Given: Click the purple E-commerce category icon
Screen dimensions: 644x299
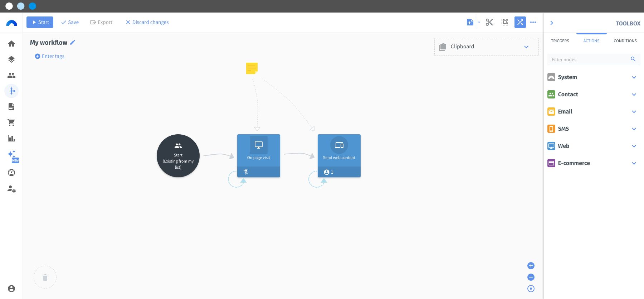Looking at the screenshot, I should pyautogui.click(x=551, y=163).
